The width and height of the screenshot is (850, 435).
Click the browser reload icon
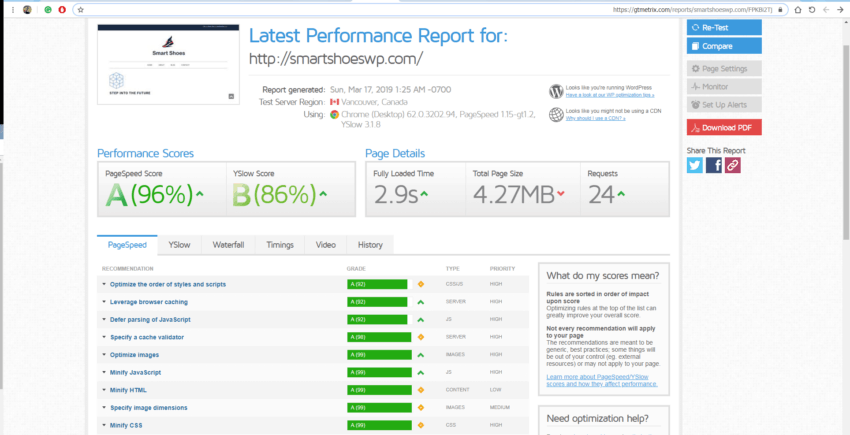point(812,10)
